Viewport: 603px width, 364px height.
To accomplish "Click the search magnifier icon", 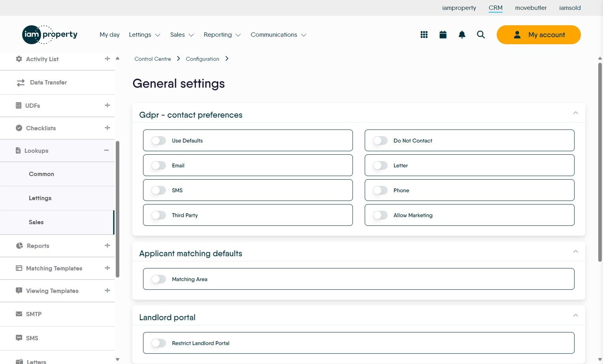I will point(481,35).
